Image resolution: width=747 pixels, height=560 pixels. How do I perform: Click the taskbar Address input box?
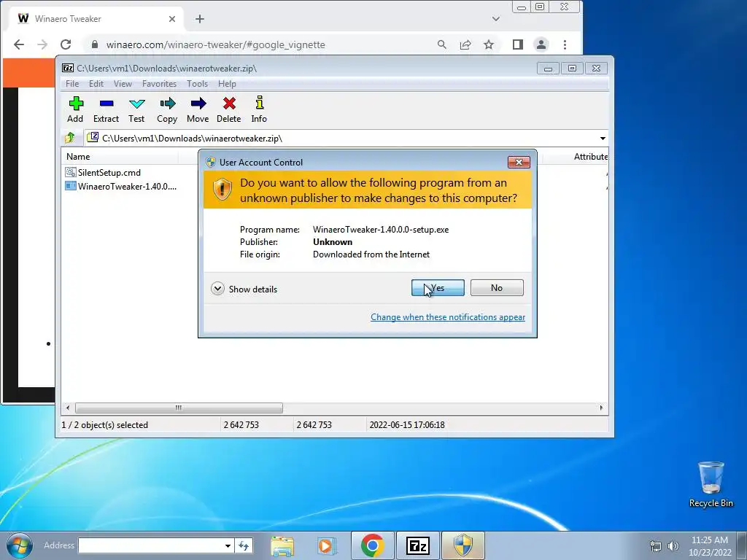(x=150, y=545)
